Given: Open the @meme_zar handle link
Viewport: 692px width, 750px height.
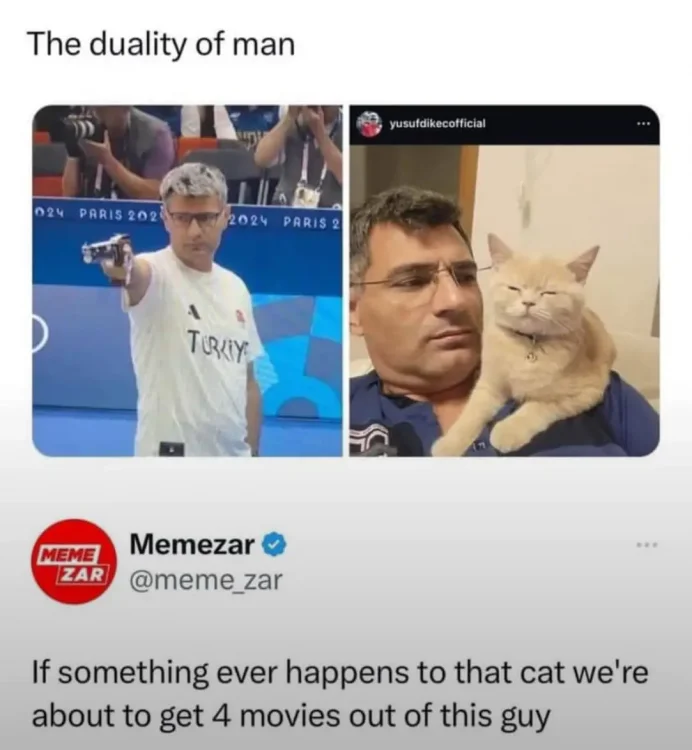Looking at the screenshot, I should click(x=206, y=580).
